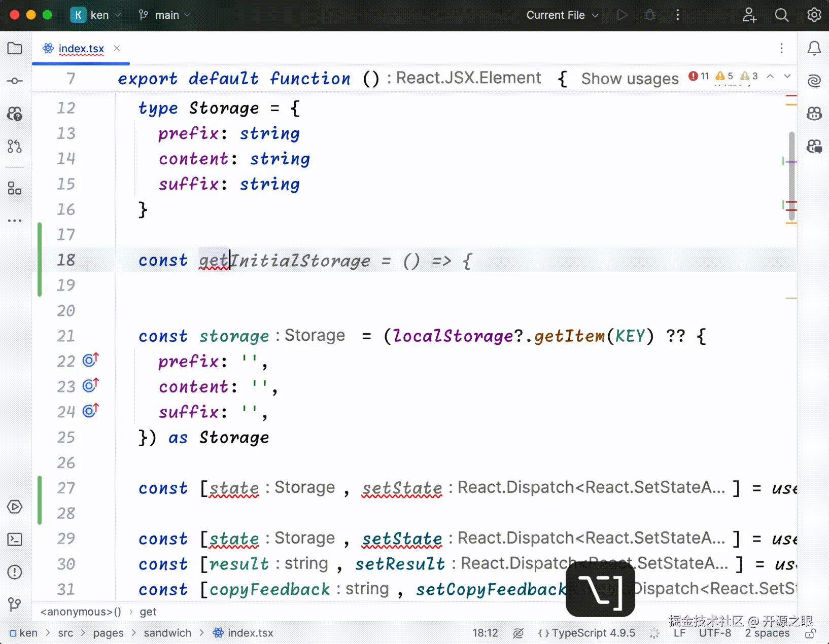Change 2 spaces indent setting
The width and height of the screenshot is (829, 644).
click(767, 633)
